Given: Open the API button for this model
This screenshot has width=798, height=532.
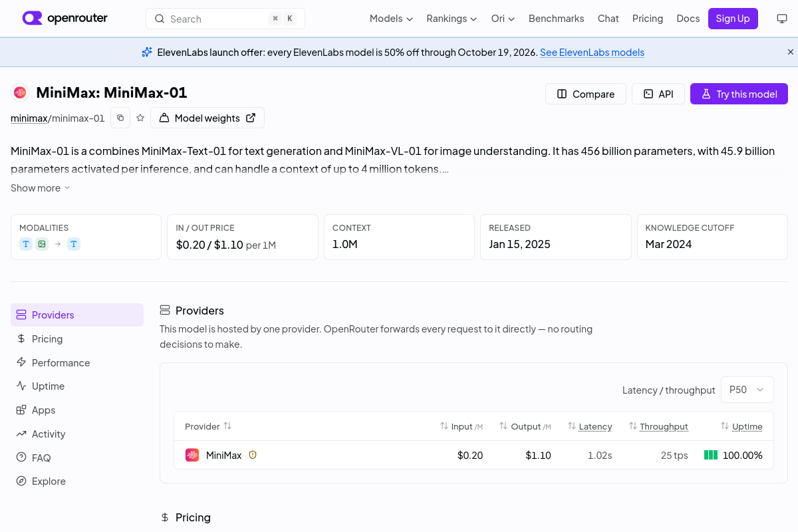Looking at the screenshot, I should 658,94.
